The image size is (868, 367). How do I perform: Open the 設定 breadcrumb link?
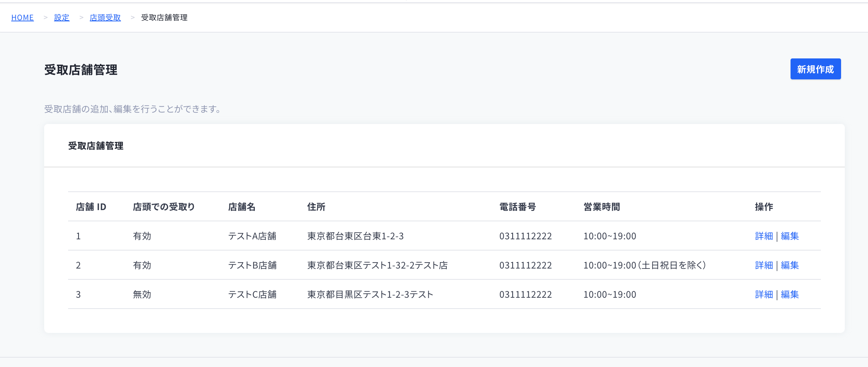coord(61,18)
